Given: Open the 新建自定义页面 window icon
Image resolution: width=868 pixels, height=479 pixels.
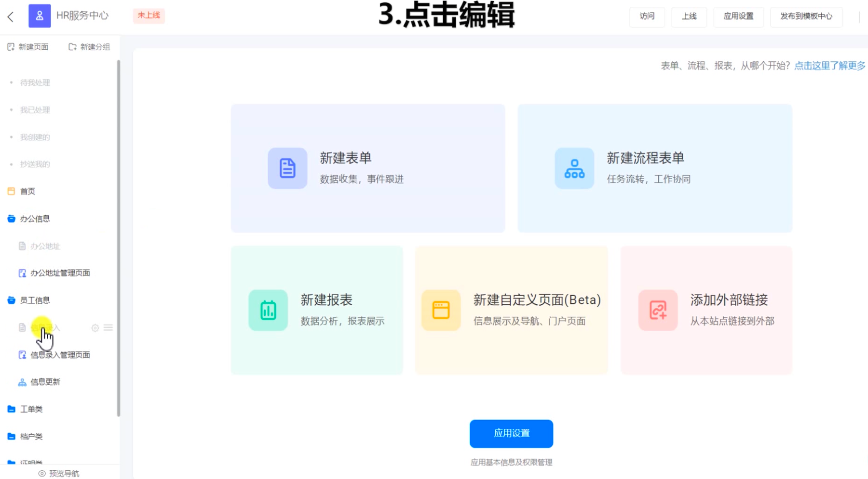Looking at the screenshot, I should 441,310.
